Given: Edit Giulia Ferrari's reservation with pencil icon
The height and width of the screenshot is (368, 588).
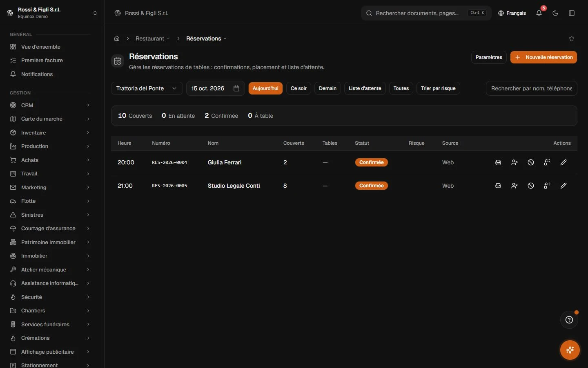Looking at the screenshot, I should coord(563,162).
